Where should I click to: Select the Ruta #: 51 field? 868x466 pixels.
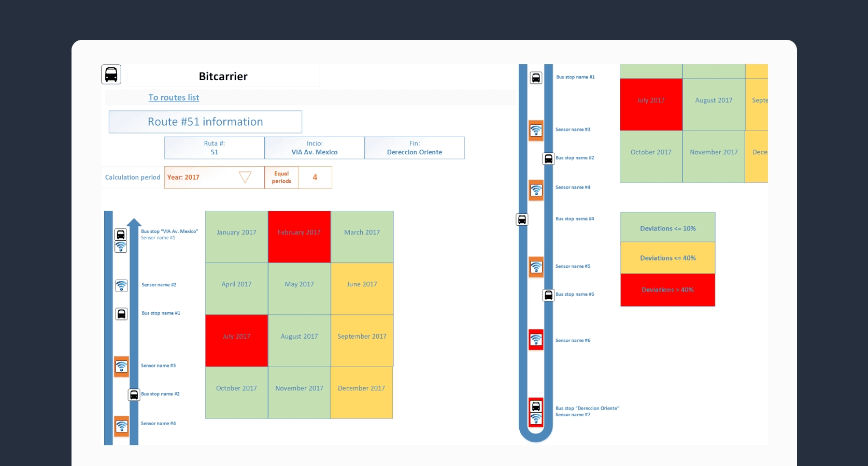pos(215,148)
